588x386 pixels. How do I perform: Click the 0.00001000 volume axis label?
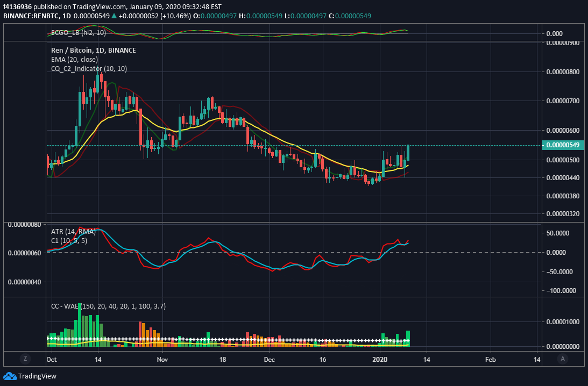point(563,322)
